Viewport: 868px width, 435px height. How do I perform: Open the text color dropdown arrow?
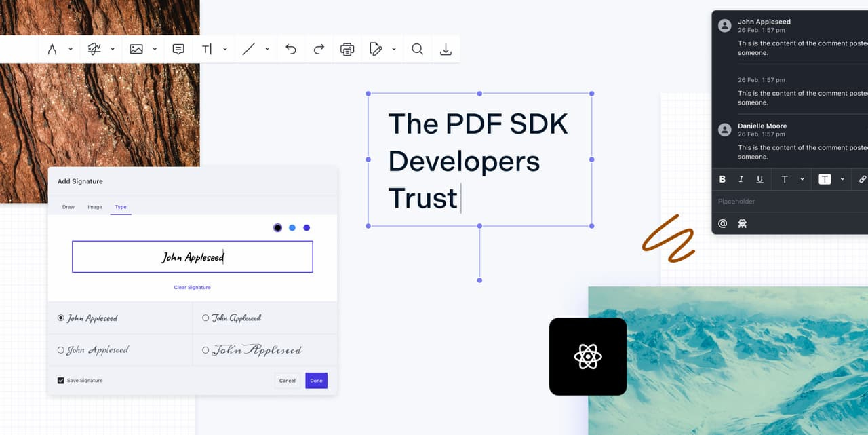point(802,179)
